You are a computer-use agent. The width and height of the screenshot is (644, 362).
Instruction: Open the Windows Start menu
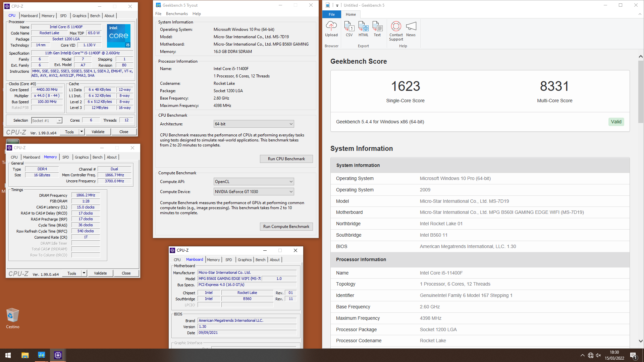point(8,355)
